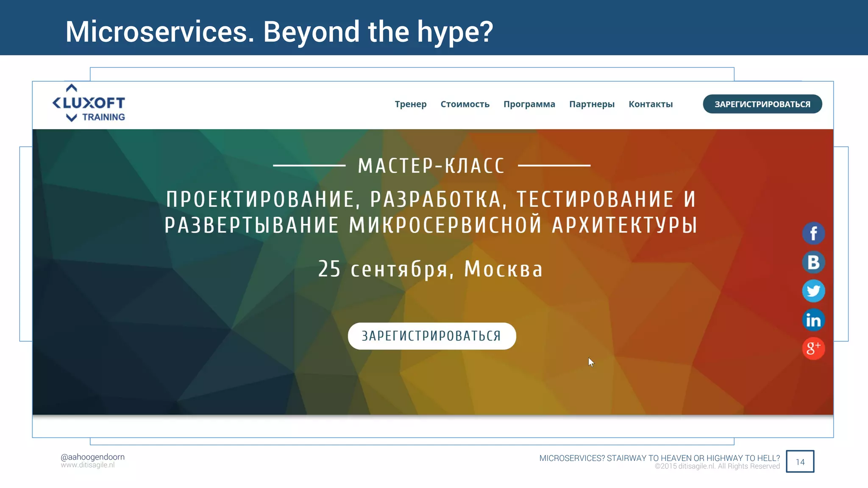Click the slide title Microservices. Beyond the hype?
Screen dimensions: 868x488
pos(279,32)
